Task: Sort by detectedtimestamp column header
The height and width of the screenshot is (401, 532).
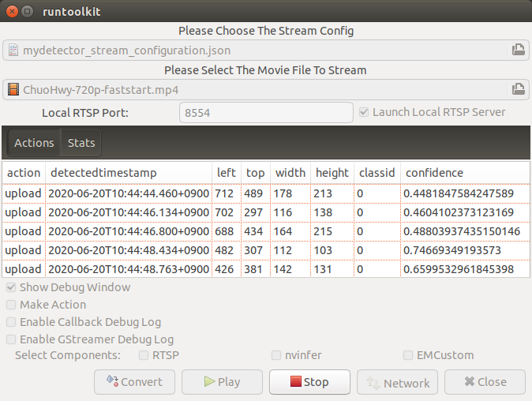Action: [129, 173]
